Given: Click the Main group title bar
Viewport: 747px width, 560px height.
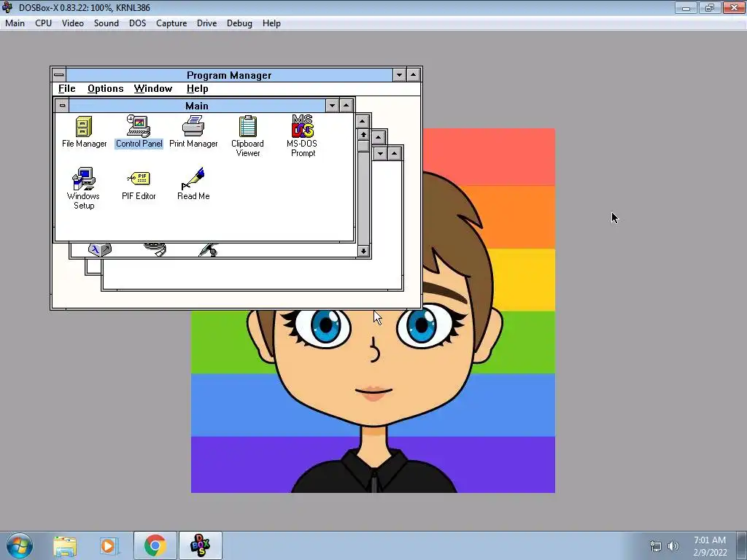Looking at the screenshot, I should pos(197,105).
